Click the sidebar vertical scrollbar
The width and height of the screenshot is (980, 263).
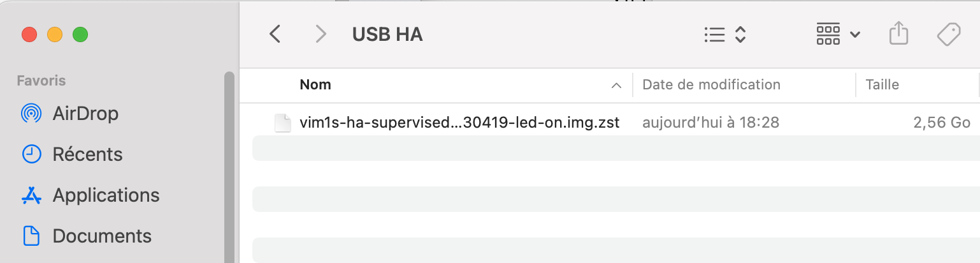coord(229,167)
